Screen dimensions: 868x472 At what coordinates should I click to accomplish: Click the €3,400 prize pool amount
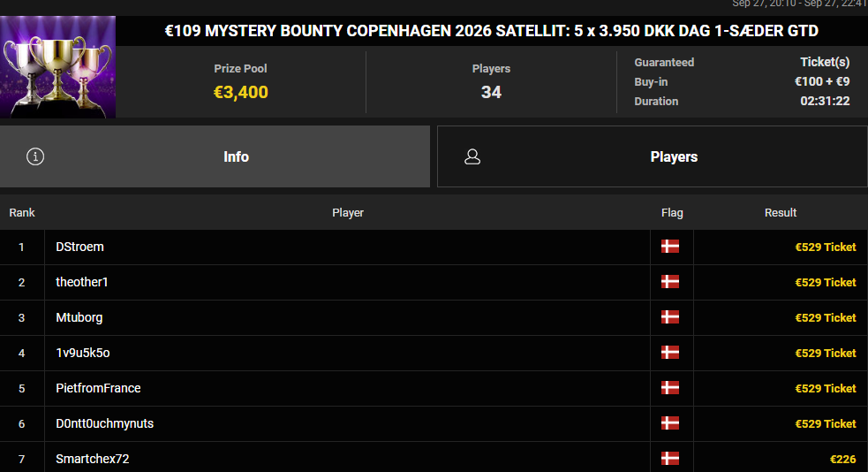coord(241,92)
